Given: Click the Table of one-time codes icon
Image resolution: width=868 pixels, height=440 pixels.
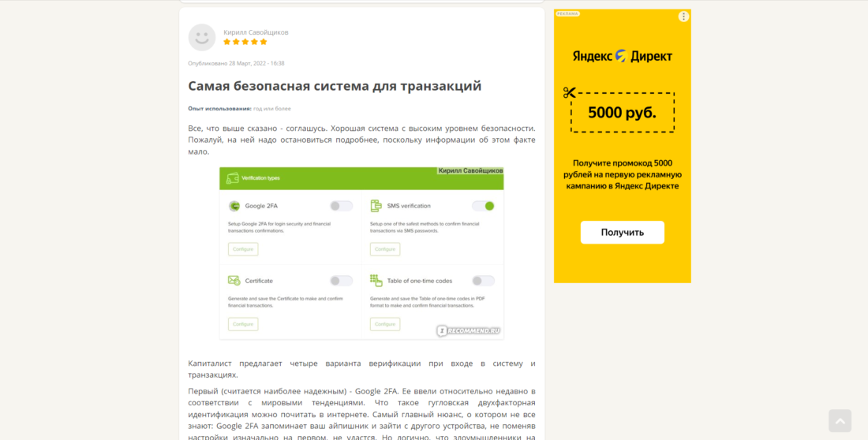Looking at the screenshot, I should click(376, 281).
